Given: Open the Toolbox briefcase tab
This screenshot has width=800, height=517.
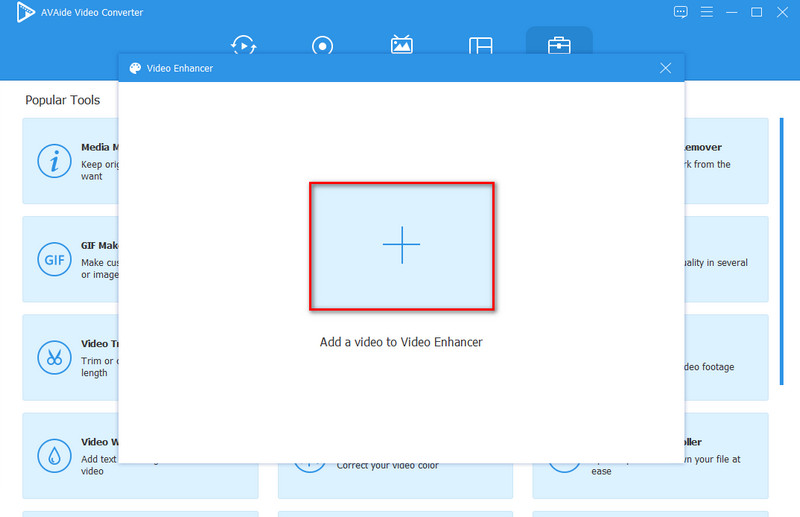Looking at the screenshot, I should tap(559, 46).
